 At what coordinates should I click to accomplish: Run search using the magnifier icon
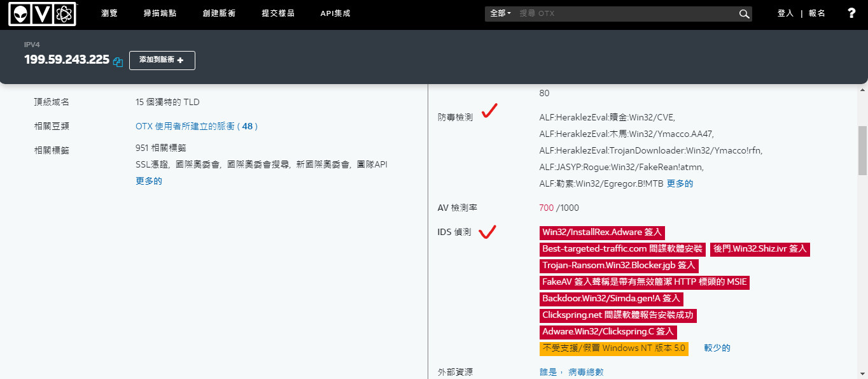click(744, 14)
